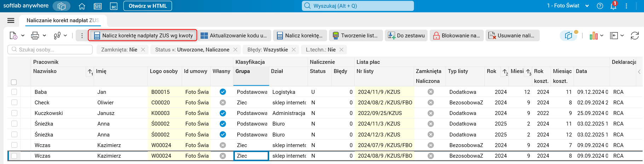Expand the print options arrow
The height and width of the screenshot is (164, 644).
45,36
